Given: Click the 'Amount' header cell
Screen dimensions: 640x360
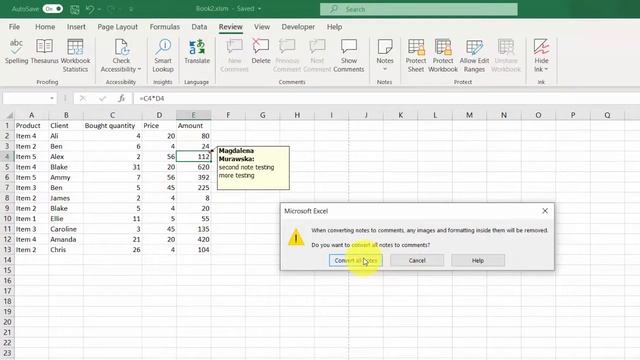Looking at the screenshot, I should pos(193,126).
